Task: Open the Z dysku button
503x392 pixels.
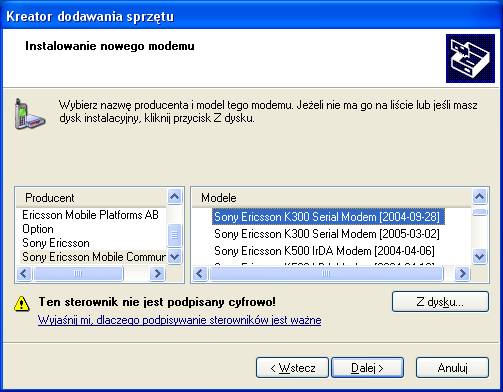Action: click(x=440, y=302)
